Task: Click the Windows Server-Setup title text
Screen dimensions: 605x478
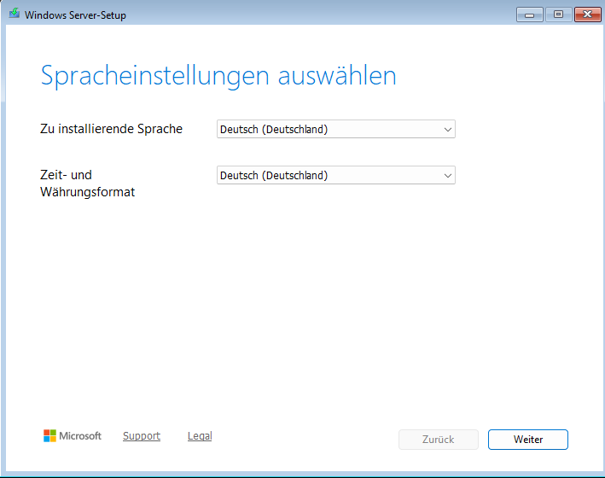Action: [75, 15]
